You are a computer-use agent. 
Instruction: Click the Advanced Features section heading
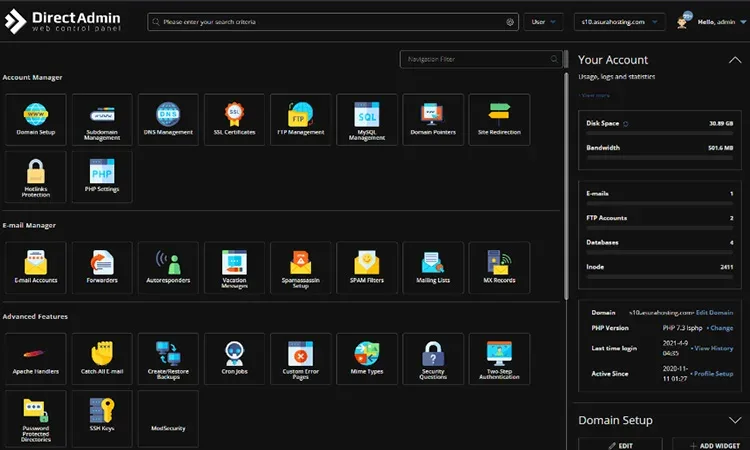pyautogui.click(x=35, y=317)
